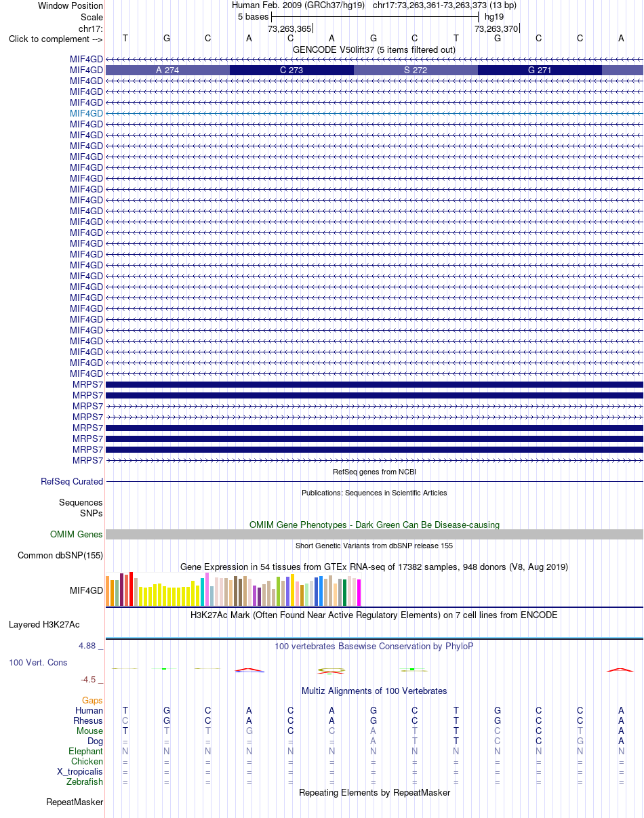
Task: Click the S 272 amino acid box
Action: click(416, 70)
